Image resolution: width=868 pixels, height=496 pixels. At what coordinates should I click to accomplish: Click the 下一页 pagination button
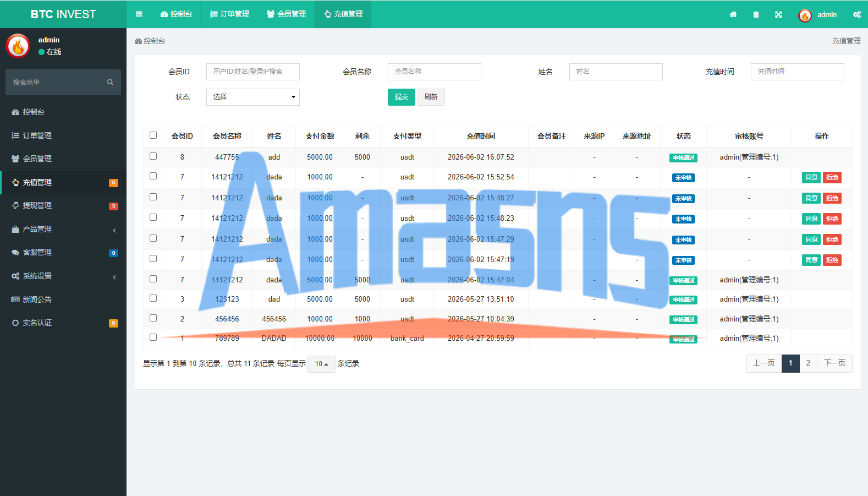coord(834,363)
